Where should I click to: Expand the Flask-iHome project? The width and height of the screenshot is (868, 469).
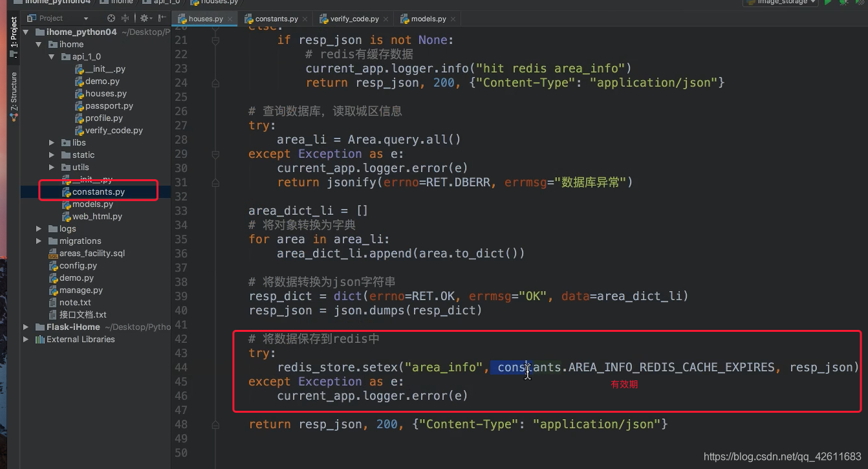[27, 327]
